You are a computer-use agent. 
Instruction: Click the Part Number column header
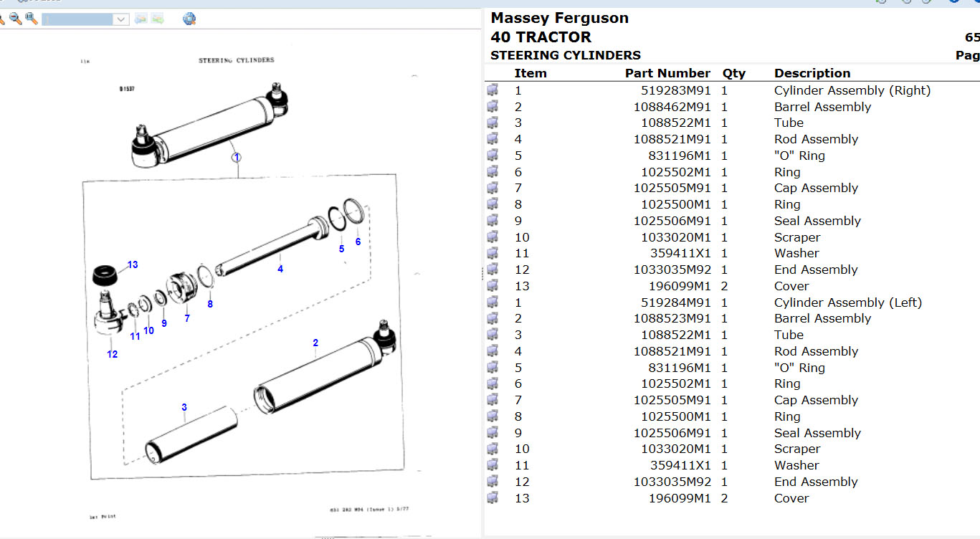(667, 73)
